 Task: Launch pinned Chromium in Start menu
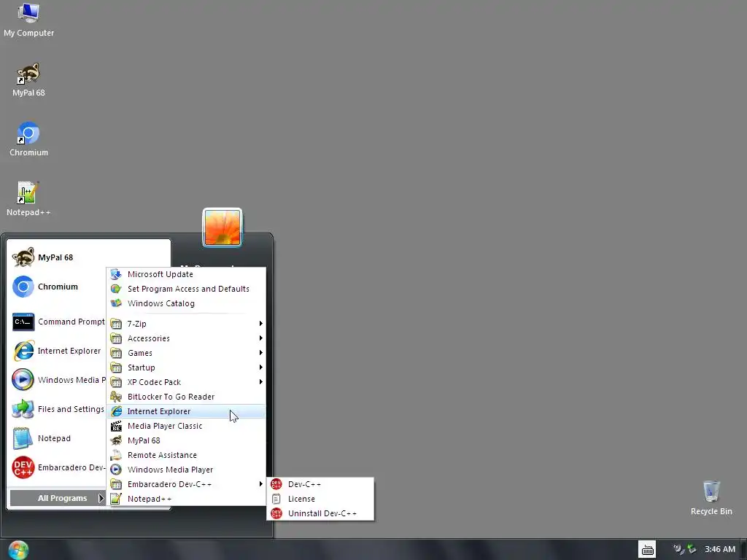point(57,287)
